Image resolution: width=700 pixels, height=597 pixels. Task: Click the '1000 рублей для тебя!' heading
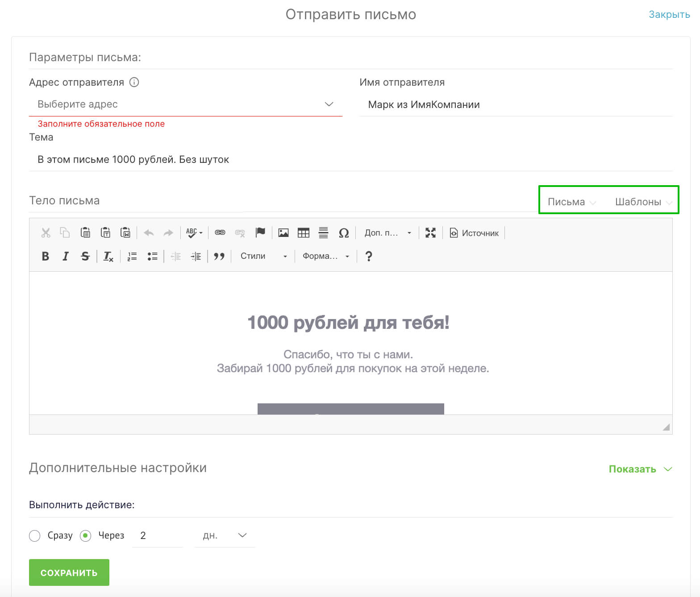tap(349, 322)
